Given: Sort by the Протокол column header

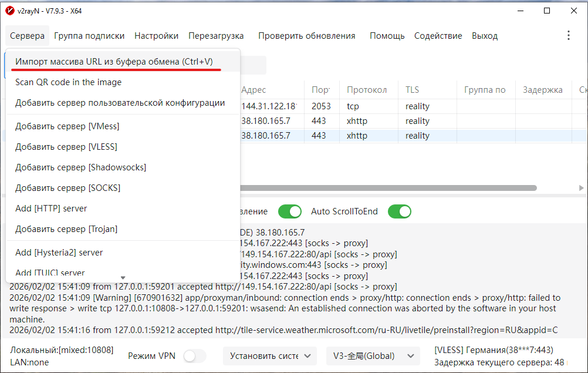Looking at the screenshot, I should coord(367,90).
